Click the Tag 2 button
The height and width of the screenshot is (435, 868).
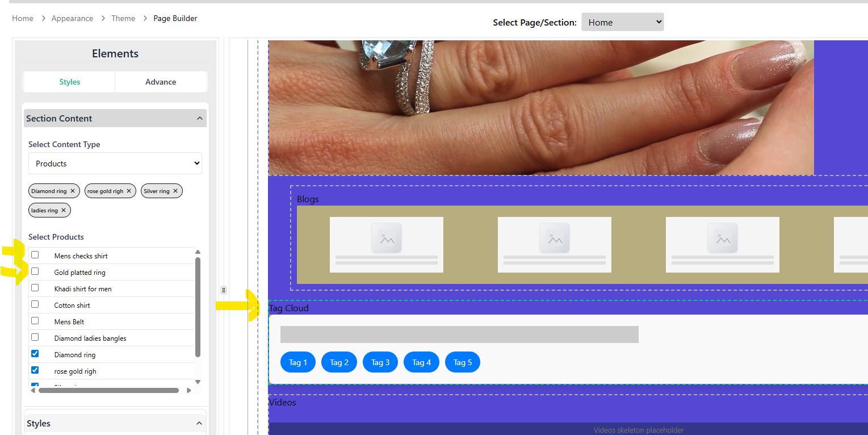coord(339,362)
